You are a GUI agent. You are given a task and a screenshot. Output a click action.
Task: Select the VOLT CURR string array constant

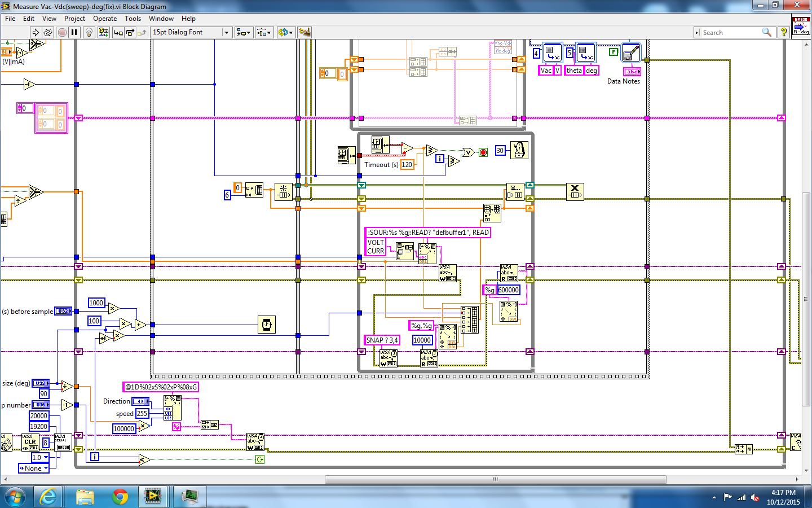[x=376, y=247]
